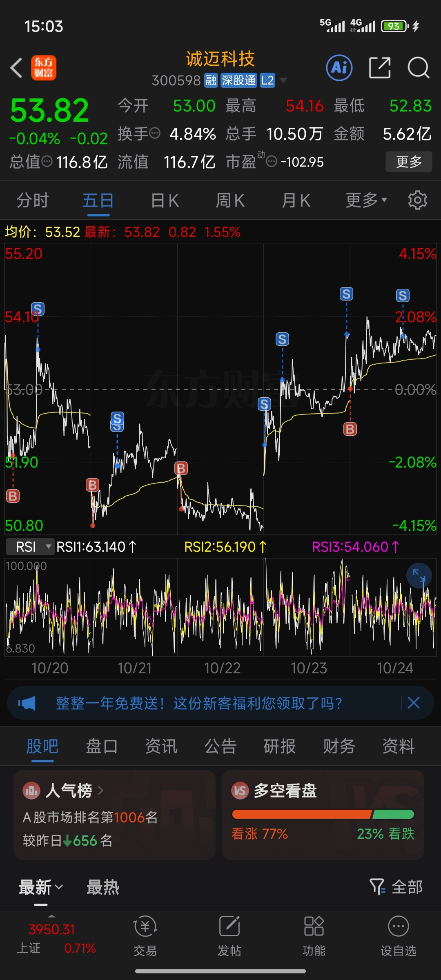The height and width of the screenshot is (980, 441).
Task: Tap 23% 看跌 bearish vote
Action: tap(386, 834)
